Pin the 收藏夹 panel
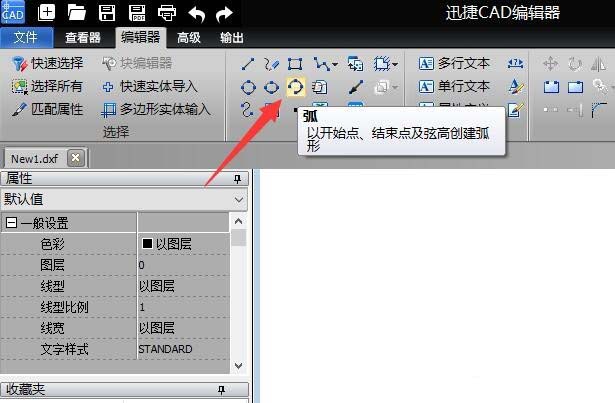Screen dimensions: 615x403 (221, 390)
